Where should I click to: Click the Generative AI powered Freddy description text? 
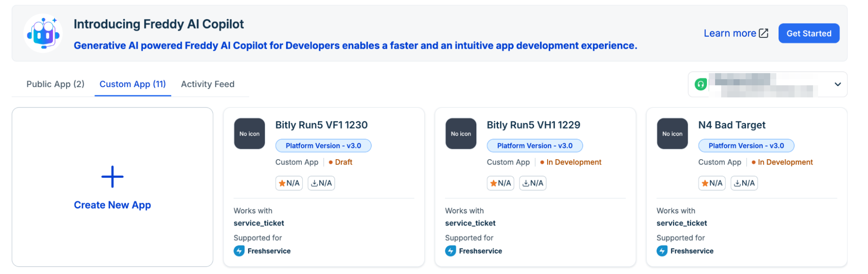click(x=356, y=46)
